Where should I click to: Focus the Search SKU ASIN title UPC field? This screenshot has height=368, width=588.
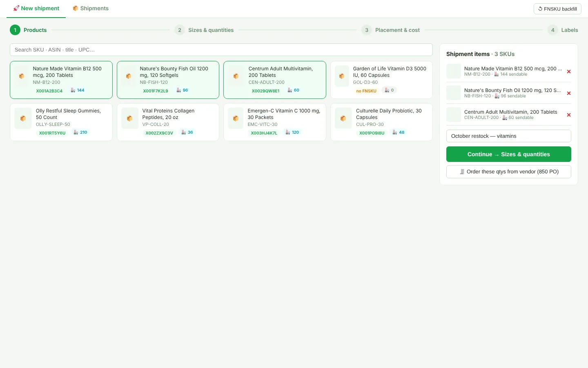pos(221,50)
